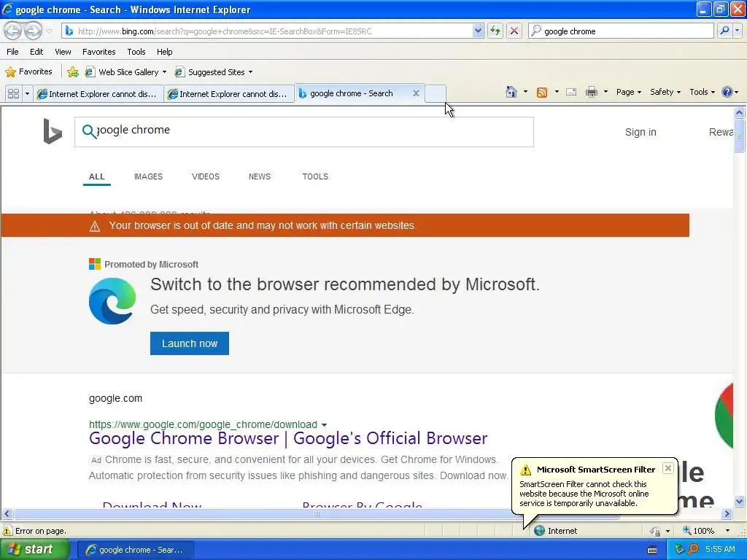Open Google Chrome Browser official link

coord(288,438)
